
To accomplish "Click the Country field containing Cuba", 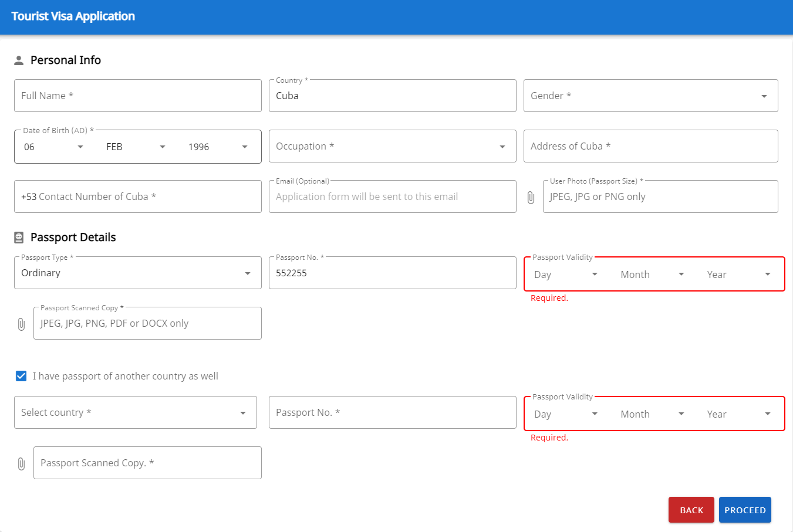I will point(393,96).
